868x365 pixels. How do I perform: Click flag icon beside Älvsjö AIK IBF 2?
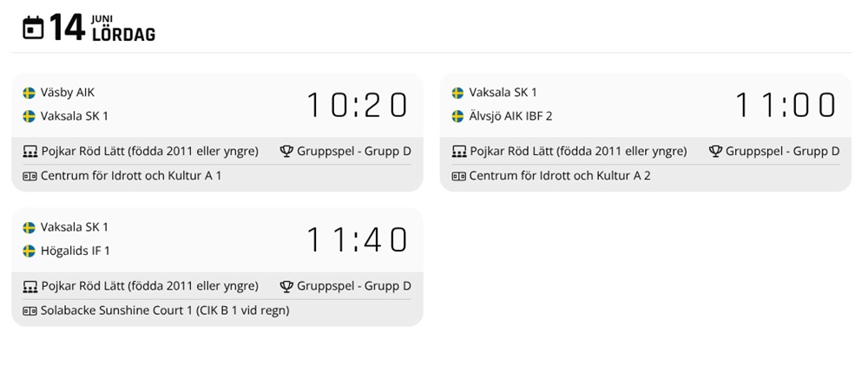tap(457, 116)
